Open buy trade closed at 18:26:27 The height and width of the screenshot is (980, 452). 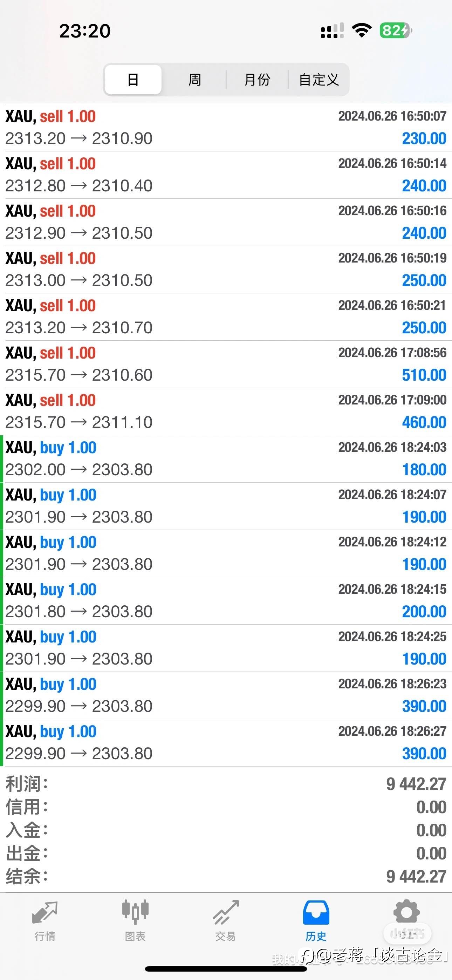tap(226, 743)
